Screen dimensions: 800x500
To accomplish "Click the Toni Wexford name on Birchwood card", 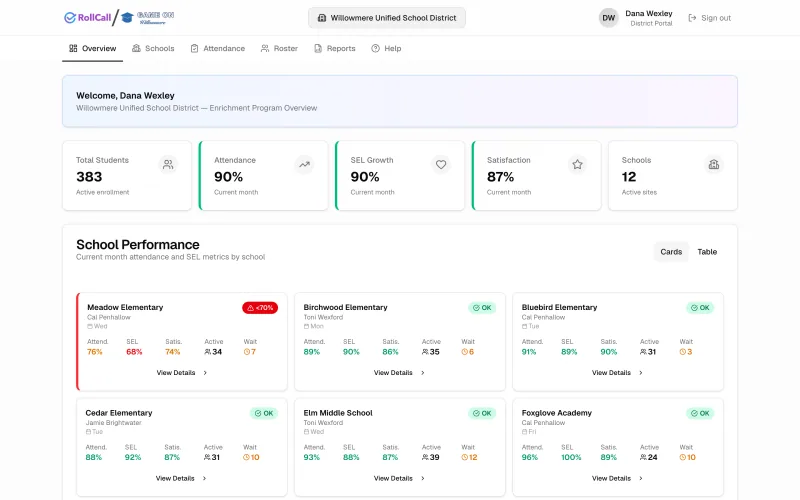I will click(323, 317).
